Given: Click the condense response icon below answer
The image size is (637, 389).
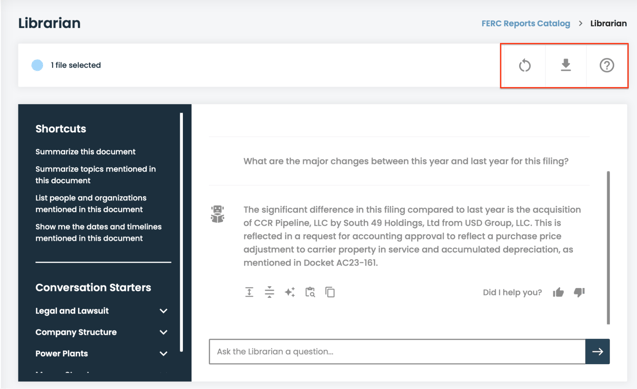Looking at the screenshot, I should pos(269,292).
